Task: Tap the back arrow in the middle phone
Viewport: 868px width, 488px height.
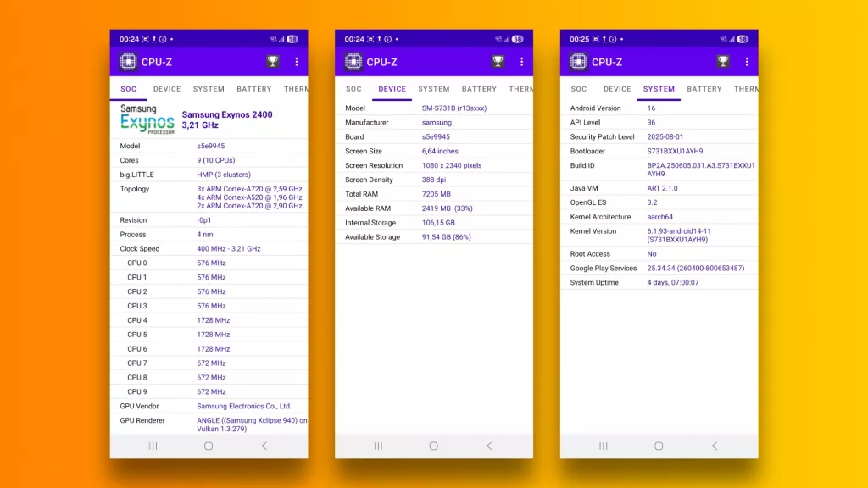Action: tap(489, 446)
